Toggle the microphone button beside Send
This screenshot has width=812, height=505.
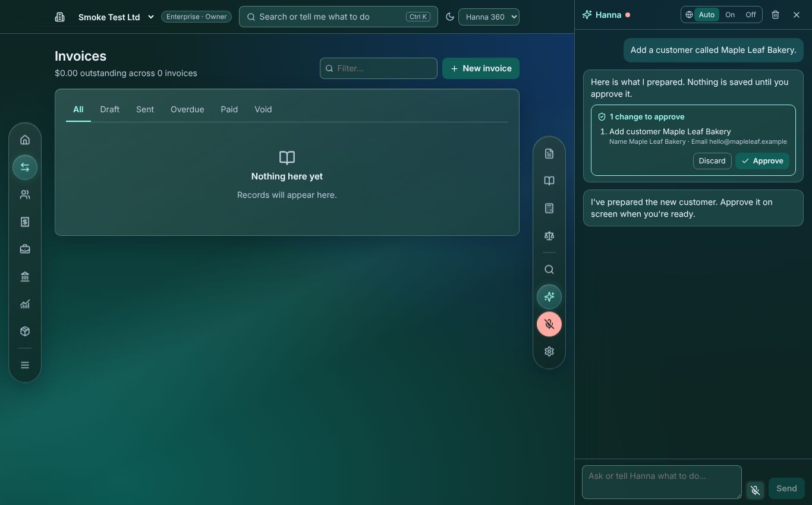755,490
